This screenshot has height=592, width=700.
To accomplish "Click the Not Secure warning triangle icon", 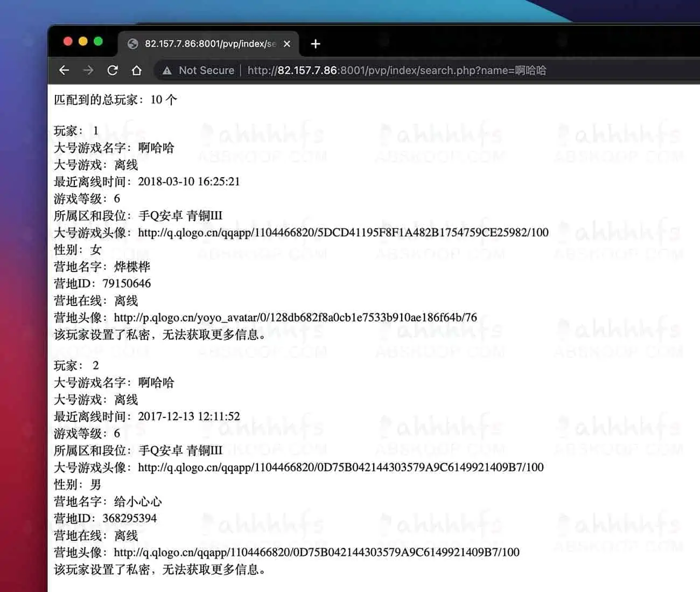I will (x=167, y=70).
